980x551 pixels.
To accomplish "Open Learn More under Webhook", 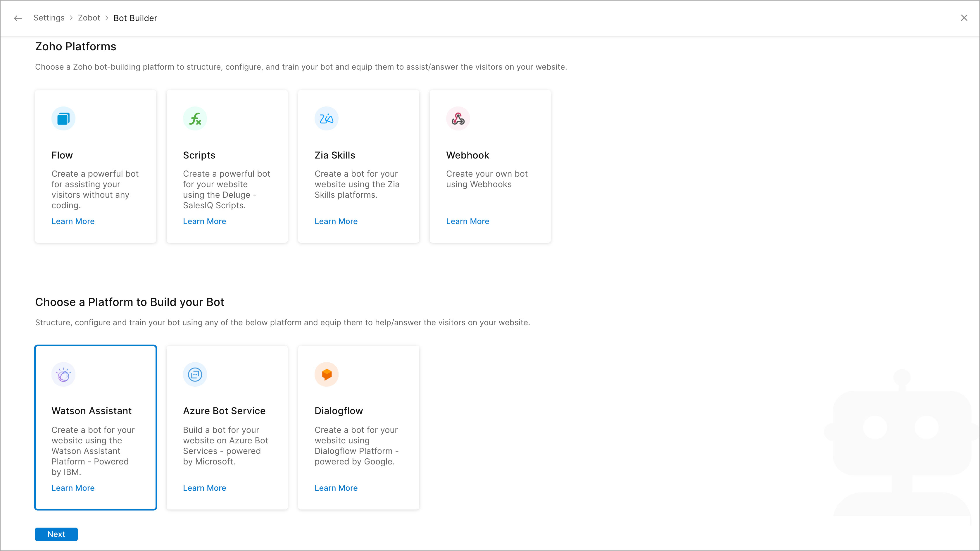I will [x=467, y=221].
